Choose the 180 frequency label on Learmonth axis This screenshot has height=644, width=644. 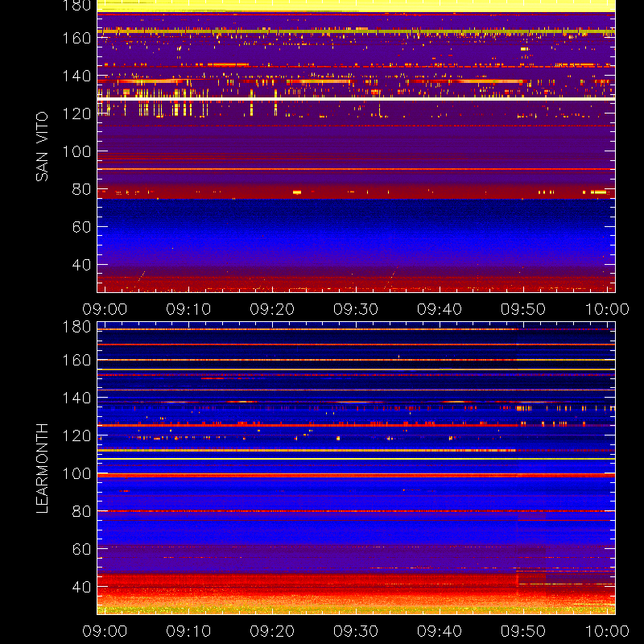(76, 327)
